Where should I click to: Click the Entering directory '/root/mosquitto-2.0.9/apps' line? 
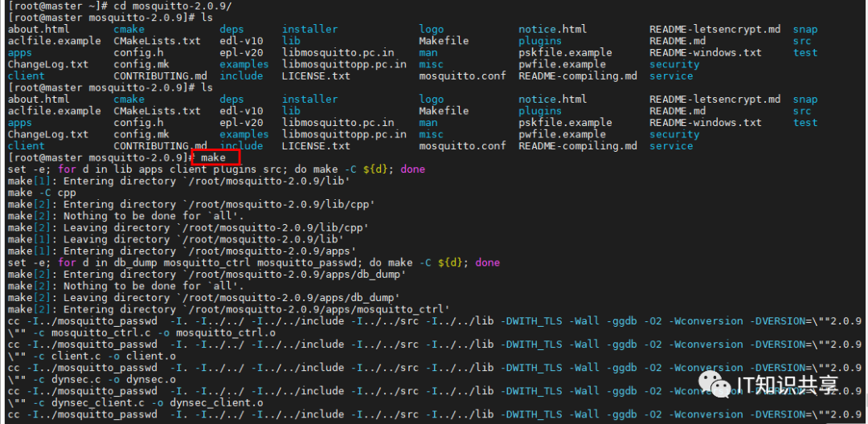pos(182,251)
